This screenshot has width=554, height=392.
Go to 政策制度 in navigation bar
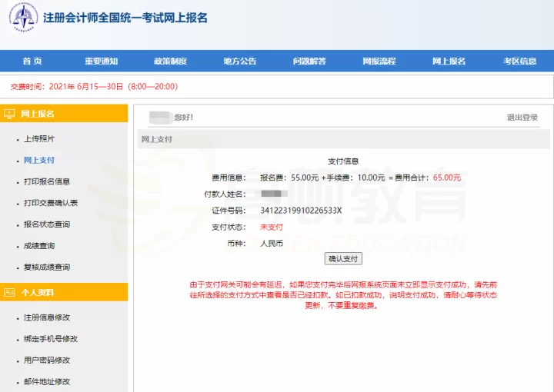click(x=170, y=61)
